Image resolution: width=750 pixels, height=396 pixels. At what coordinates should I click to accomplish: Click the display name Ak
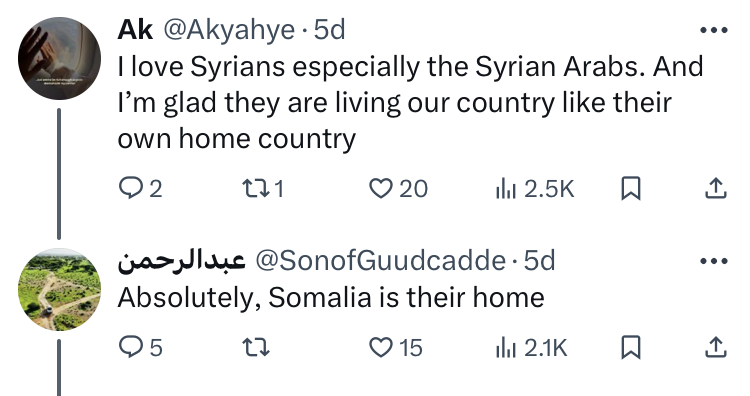pos(135,30)
